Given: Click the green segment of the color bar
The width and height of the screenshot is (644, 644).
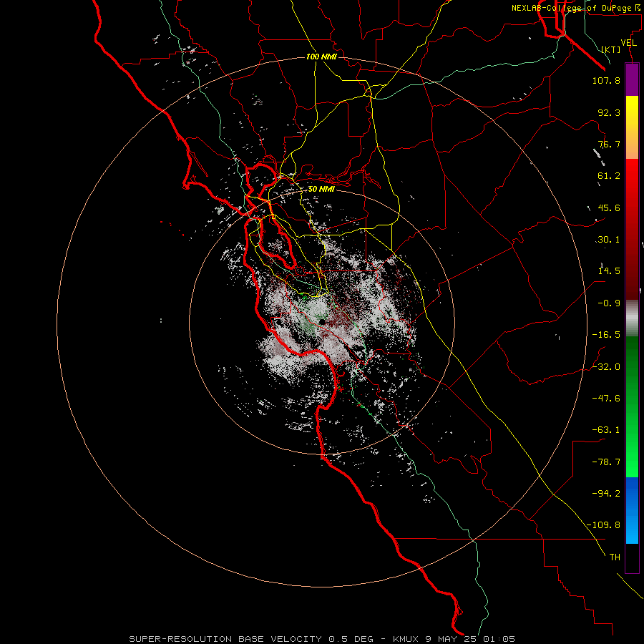Looking at the screenshot, I should coord(632,406).
